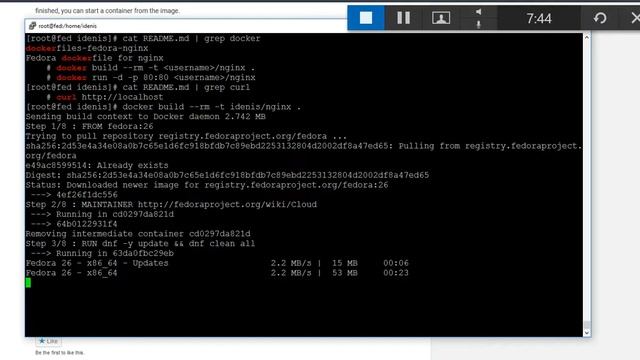Click the terminal scrollbar thumb
The width and height of the screenshot is (640, 360).
tap(587, 325)
